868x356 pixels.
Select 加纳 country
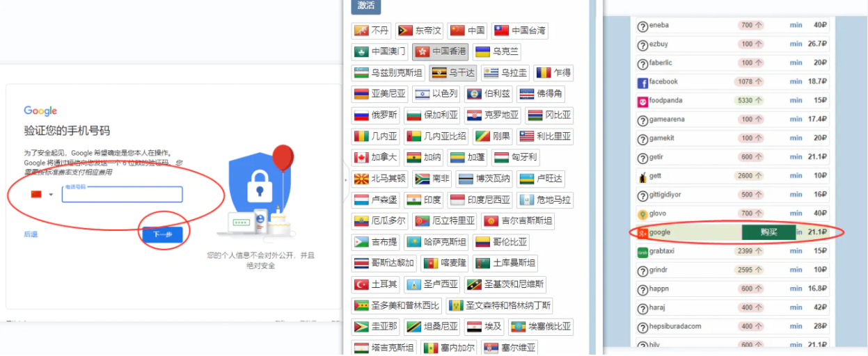[x=424, y=157]
